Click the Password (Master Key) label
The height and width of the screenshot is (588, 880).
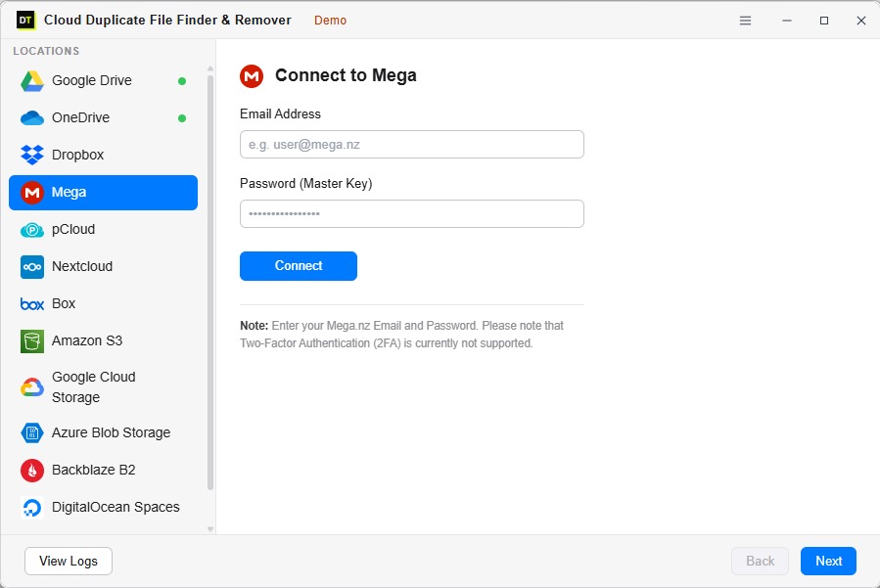point(305,184)
